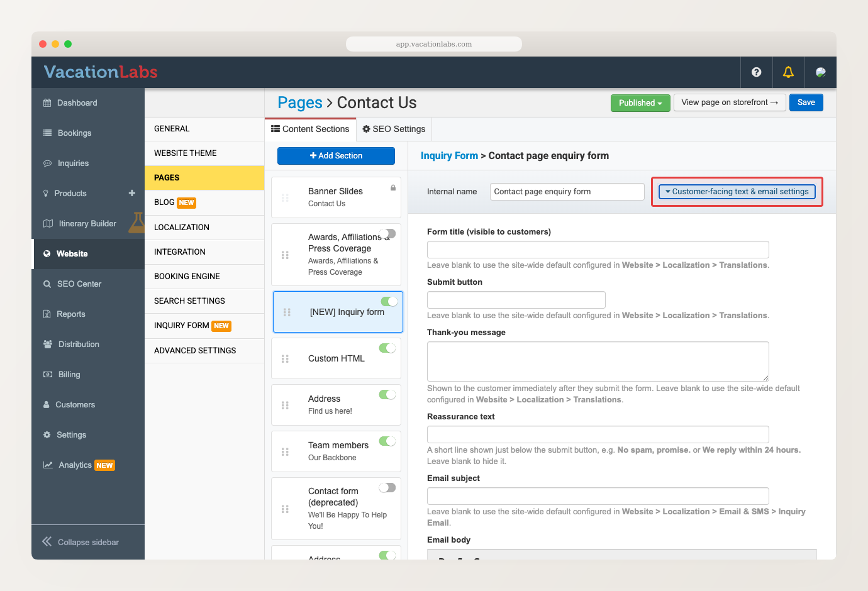Focus the Internal name input field

pos(567,192)
